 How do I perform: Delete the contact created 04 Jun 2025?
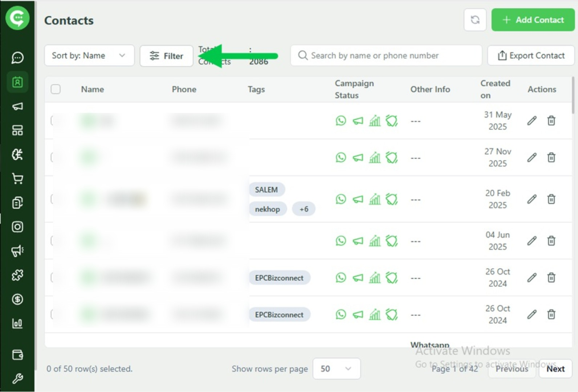coord(551,241)
